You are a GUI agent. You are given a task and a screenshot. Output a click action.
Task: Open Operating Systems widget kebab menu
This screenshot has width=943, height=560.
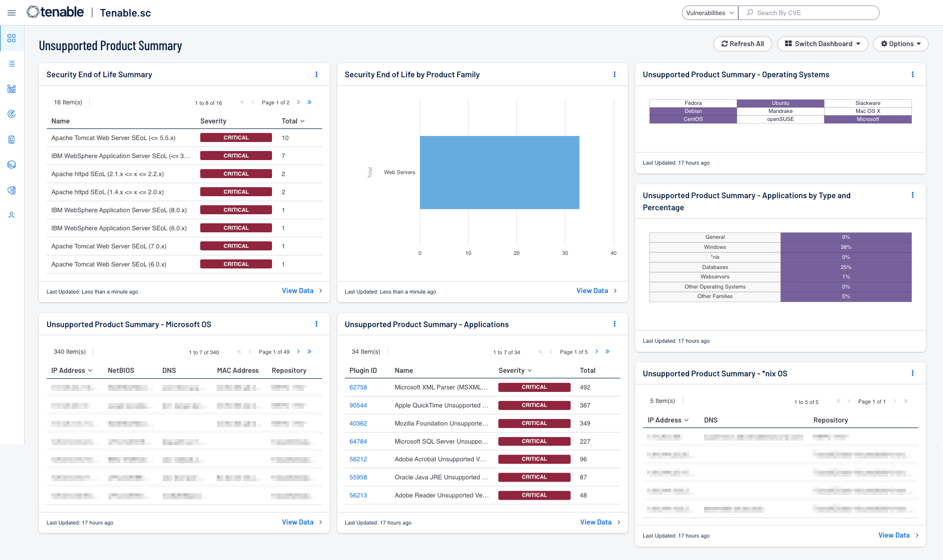coord(912,74)
